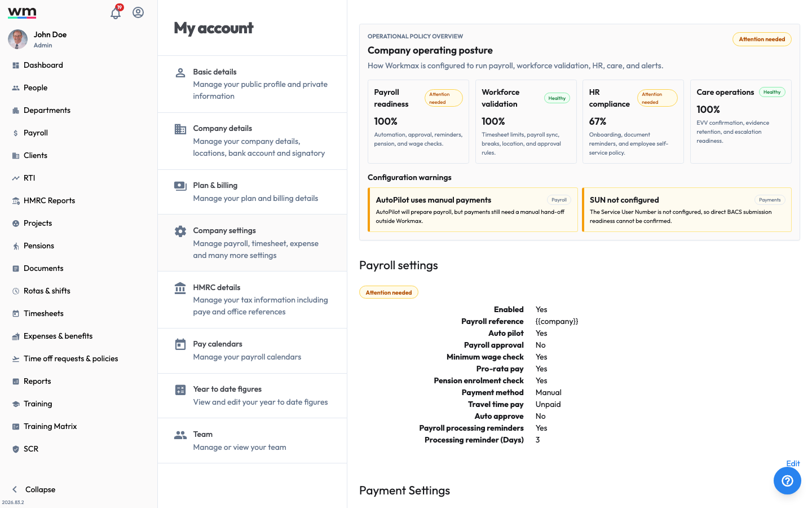The height and width of the screenshot is (508, 812).
Task: Click the HMRC details bank icon
Action: pyautogui.click(x=180, y=288)
